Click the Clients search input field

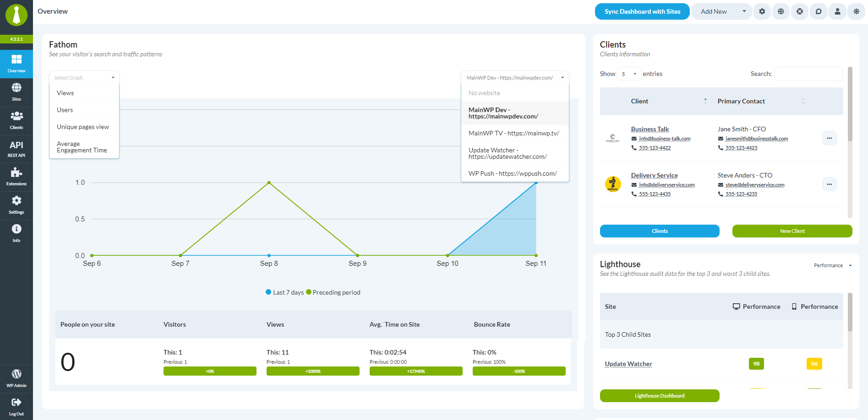tap(808, 74)
